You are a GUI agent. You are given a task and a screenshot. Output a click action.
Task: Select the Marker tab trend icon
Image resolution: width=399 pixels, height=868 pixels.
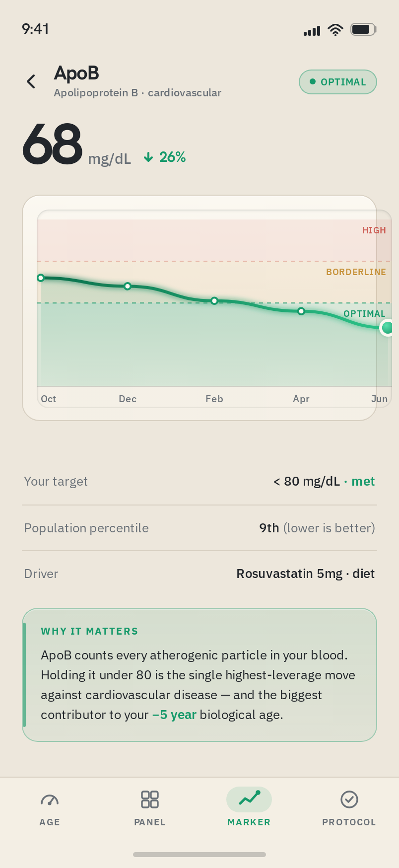click(249, 799)
